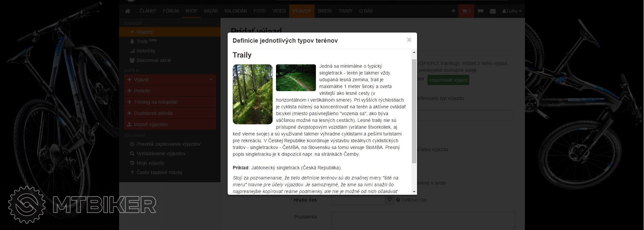Click the home icon in navbar
The width and height of the screenshot is (644, 230).
[128, 11]
